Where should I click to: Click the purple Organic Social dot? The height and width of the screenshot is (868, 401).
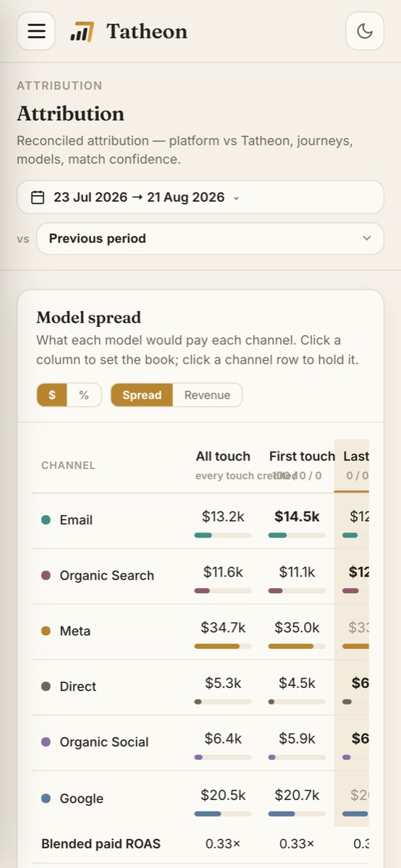46,742
